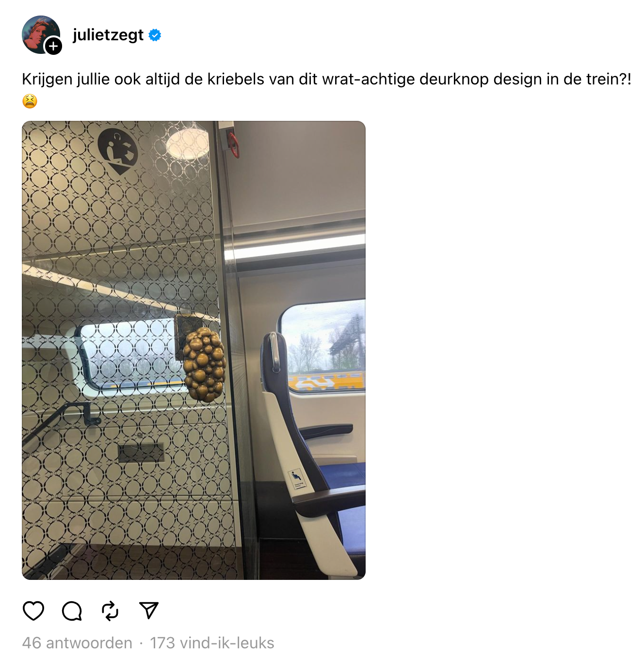This screenshot has width=644, height=659.
Task: Click the blue verified checkmark badge
Action: (155, 35)
